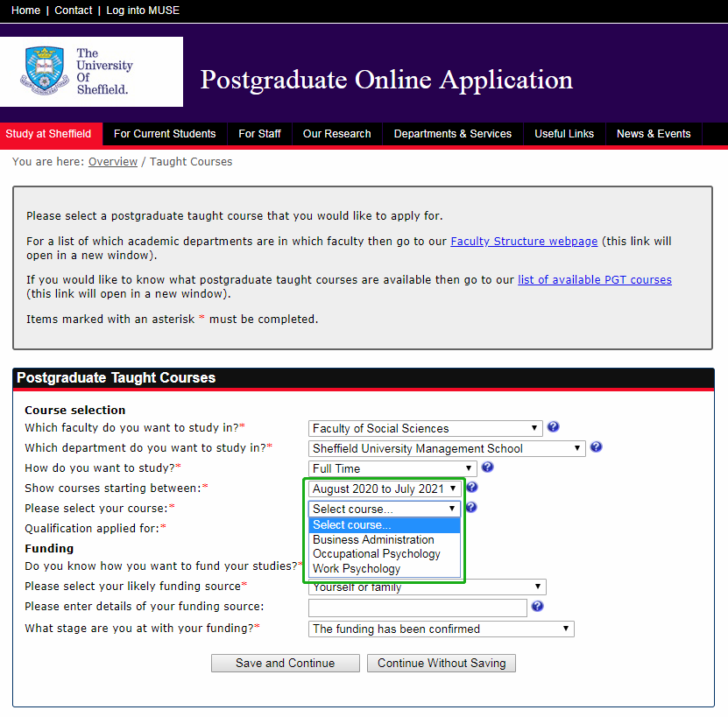The height and width of the screenshot is (717, 728).
Task: Choose Work Psychology from the course list
Action: coord(385,568)
